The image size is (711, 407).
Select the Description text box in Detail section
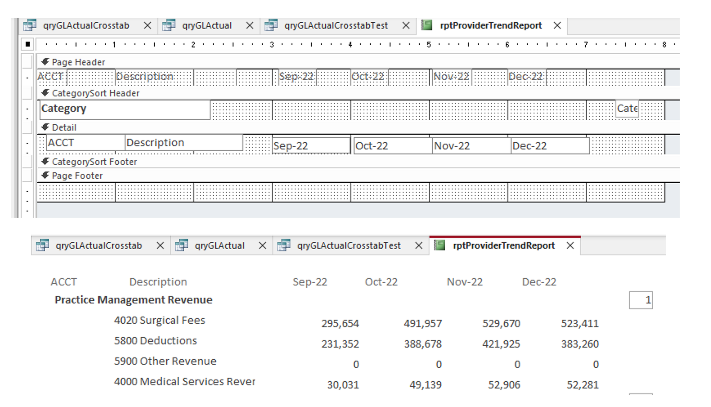click(x=183, y=143)
